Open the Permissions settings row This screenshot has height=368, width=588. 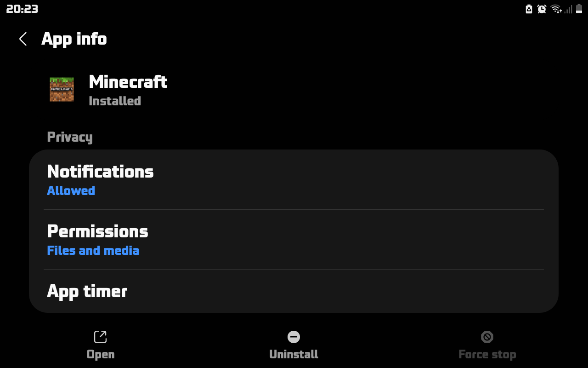(294, 239)
